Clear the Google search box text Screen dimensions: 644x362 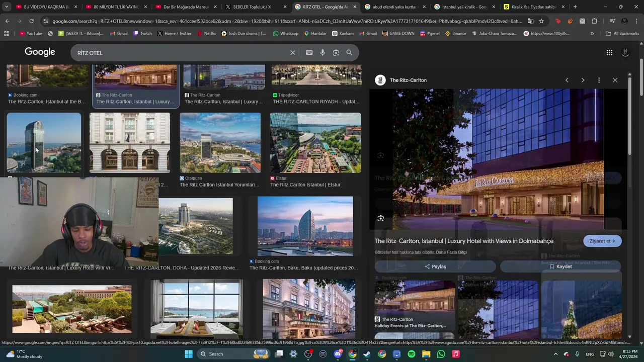292,53
